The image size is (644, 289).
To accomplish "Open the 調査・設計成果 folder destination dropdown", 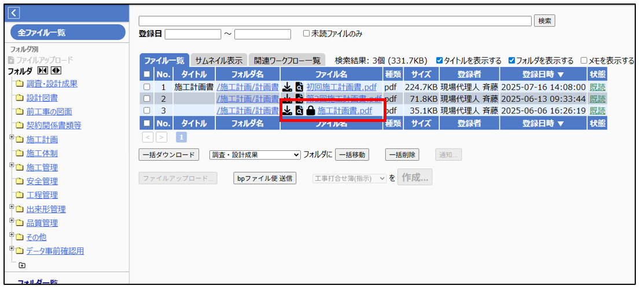I will coord(255,154).
